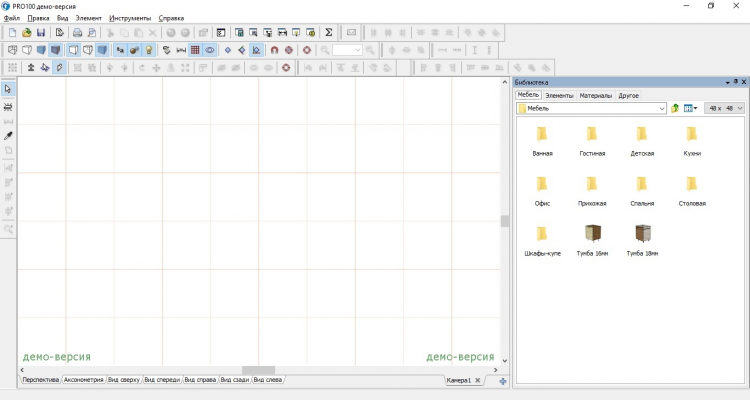
Task: Switch to the Материалы library tab
Action: point(596,96)
